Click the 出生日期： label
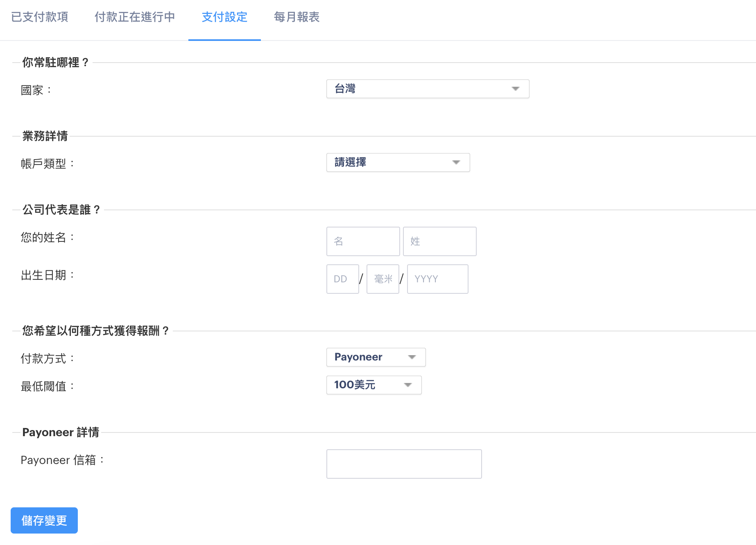 pyautogui.click(x=48, y=275)
